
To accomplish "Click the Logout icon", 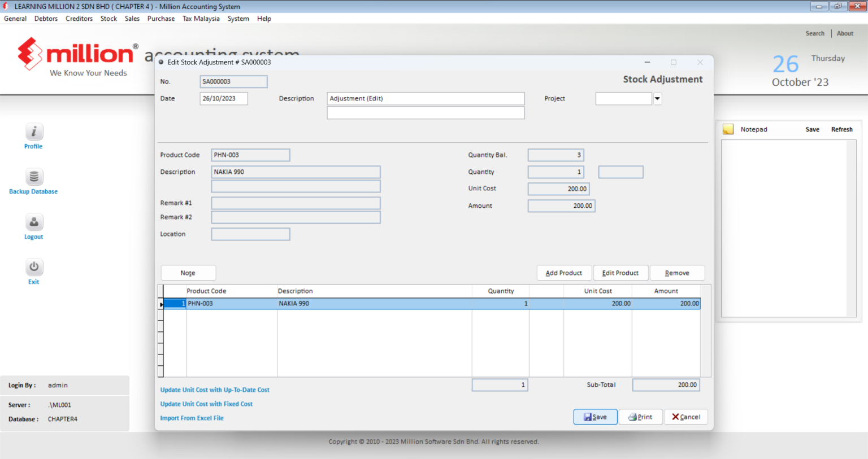I will 34,222.
